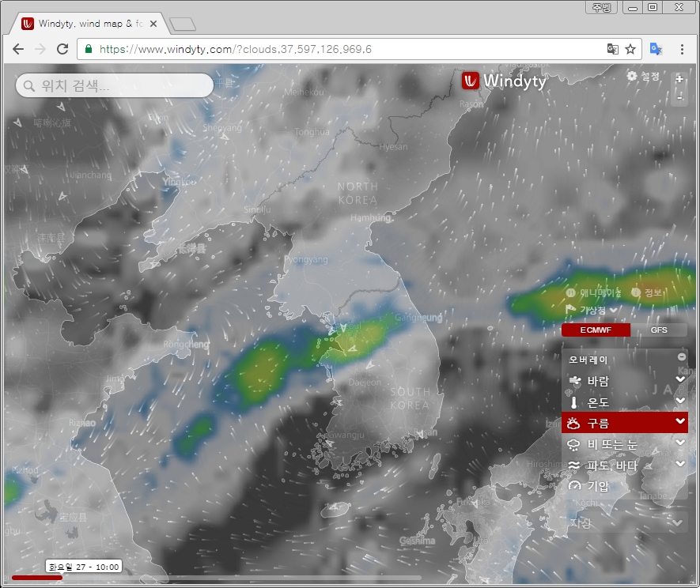Click Goshima label on the map
The width and height of the screenshot is (700, 588).
417,541
